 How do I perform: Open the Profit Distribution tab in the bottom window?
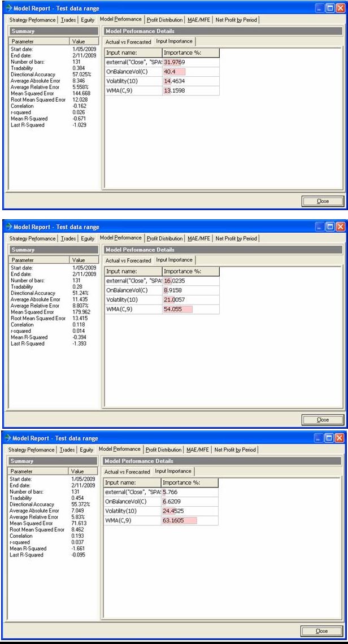(x=164, y=450)
